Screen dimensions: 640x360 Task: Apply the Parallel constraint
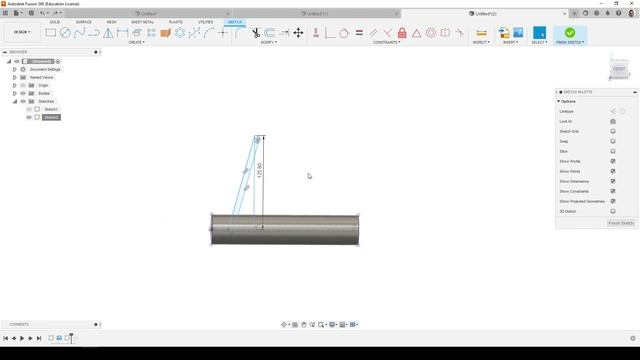(x=373, y=33)
